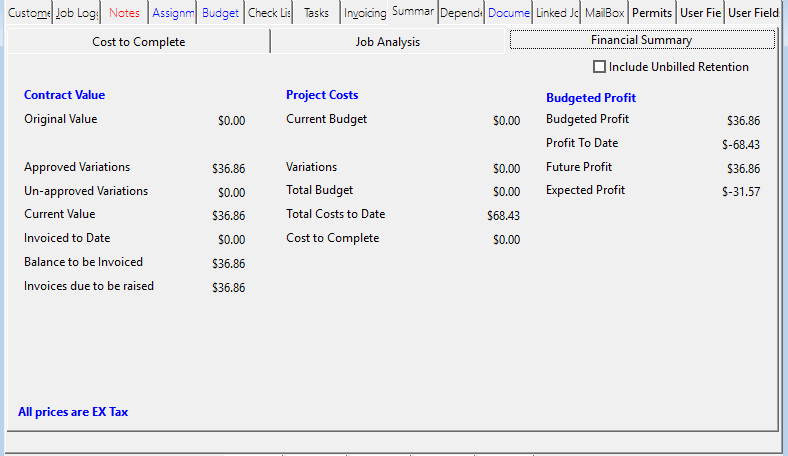
Task: Open the red Notes tab
Action: [x=124, y=13]
